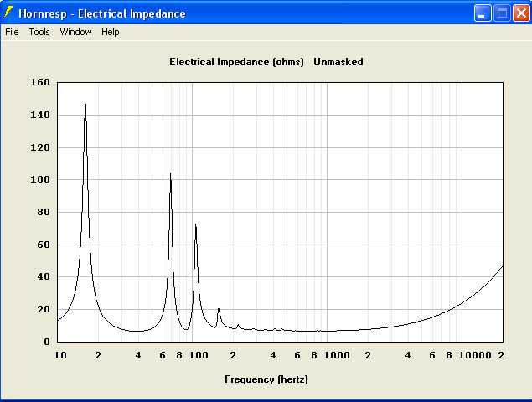
Task: Click the 'Frequency (hertz)' axis label
Action: click(266, 379)
